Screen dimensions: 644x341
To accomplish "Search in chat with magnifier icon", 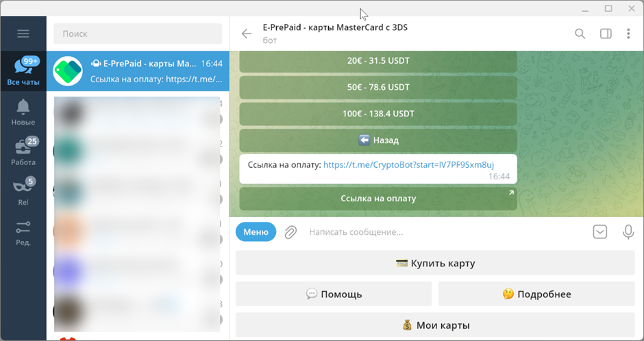I will point(580,34).
